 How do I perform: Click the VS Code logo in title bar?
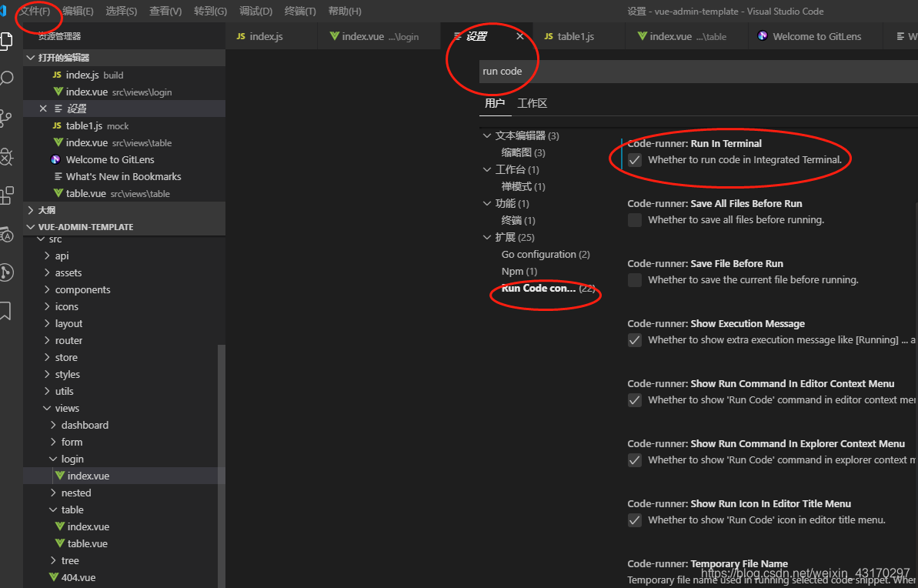[x=3, y=11]
